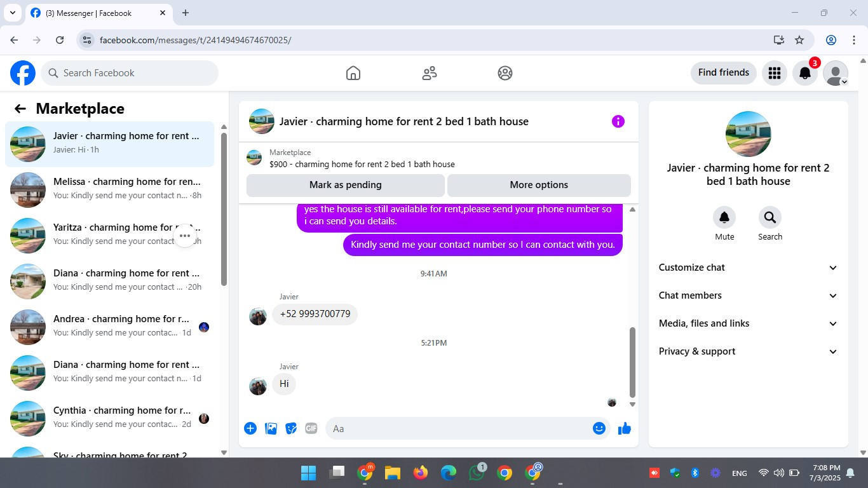Open the Chrome tab search dropdown

coord(12,13)
